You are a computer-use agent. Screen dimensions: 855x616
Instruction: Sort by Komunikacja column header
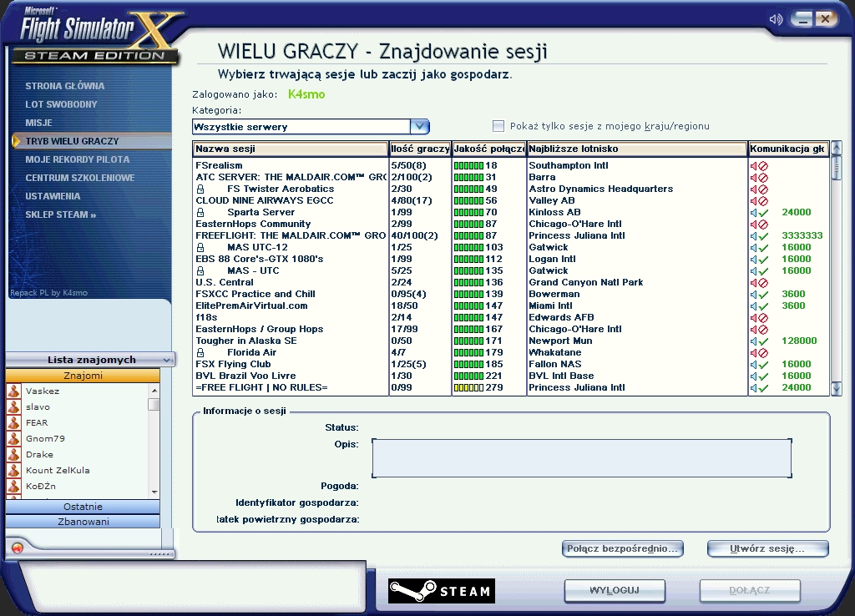[x=788, y=149]
